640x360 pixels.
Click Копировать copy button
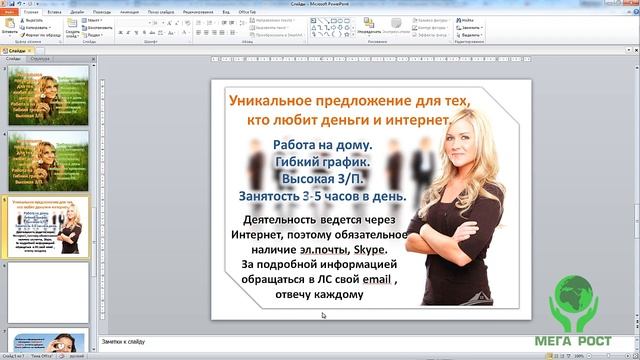point(35,27)
